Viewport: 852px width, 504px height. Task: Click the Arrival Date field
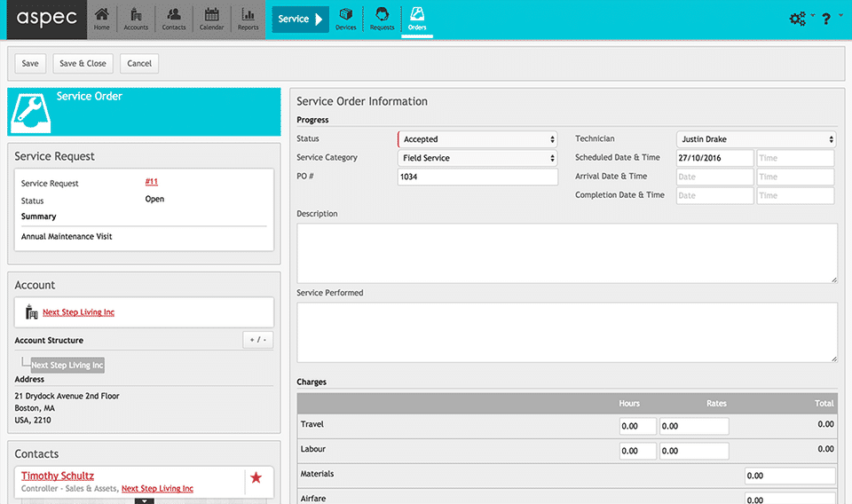(x=715, y=177)
